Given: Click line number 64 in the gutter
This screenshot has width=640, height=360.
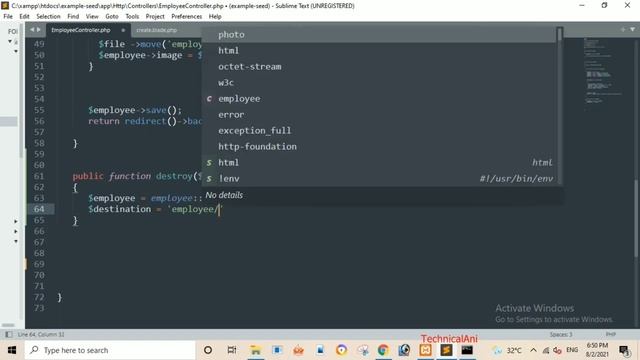Looking at the screenshot, I should point(39,209).
